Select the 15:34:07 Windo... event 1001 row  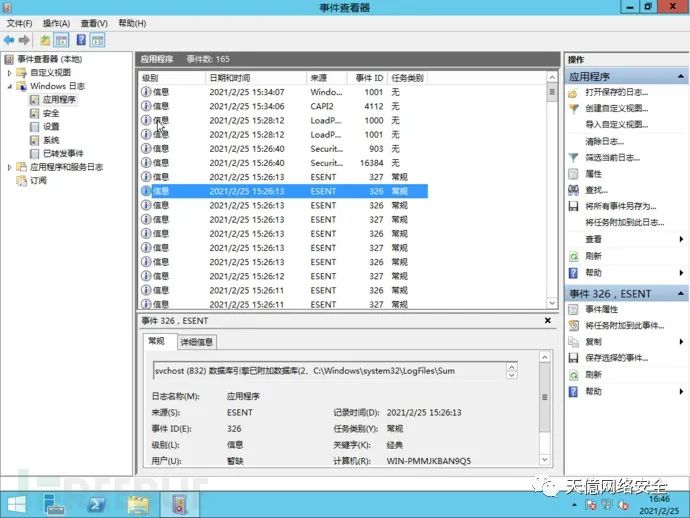pos(283,92)
